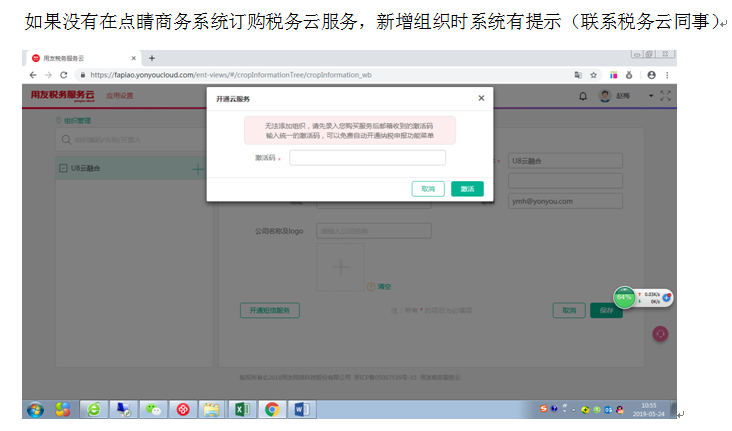This screenshot has width=732, height=431.
Task: Click the 组织管理 breadcrumb label
Action: tap(77, 120)
